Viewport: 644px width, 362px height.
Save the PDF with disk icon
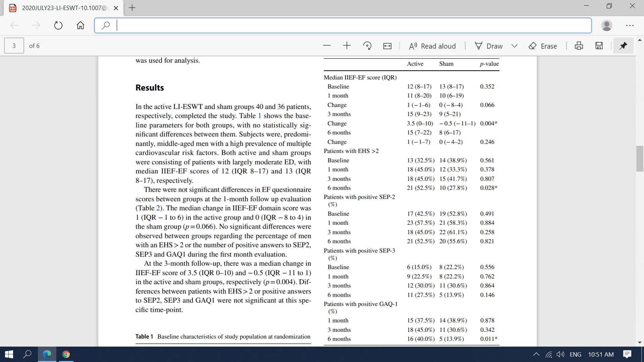pos(599,46)
